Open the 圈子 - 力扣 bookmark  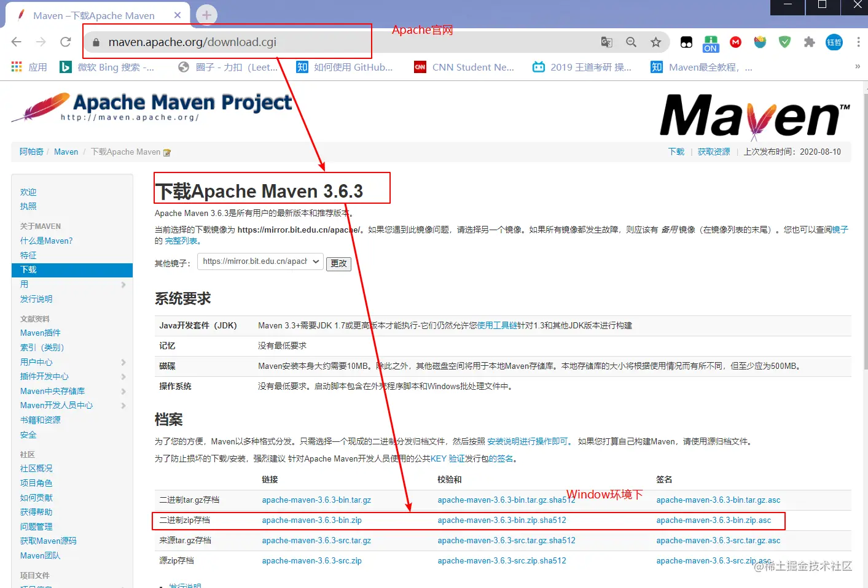pos(228,67)
